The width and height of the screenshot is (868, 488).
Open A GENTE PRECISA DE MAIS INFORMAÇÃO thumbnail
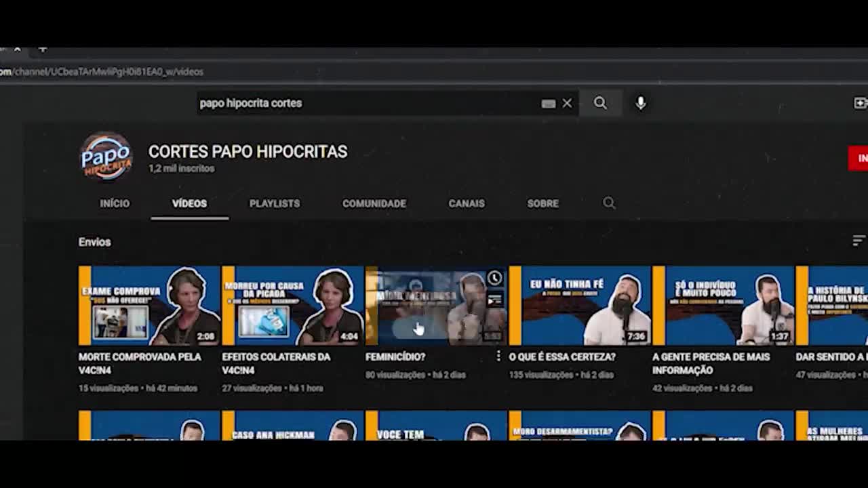point(724,305)
